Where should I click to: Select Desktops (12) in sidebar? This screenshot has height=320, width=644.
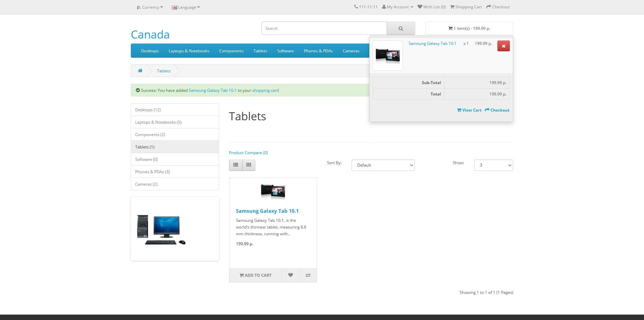[x=175, y=110]
